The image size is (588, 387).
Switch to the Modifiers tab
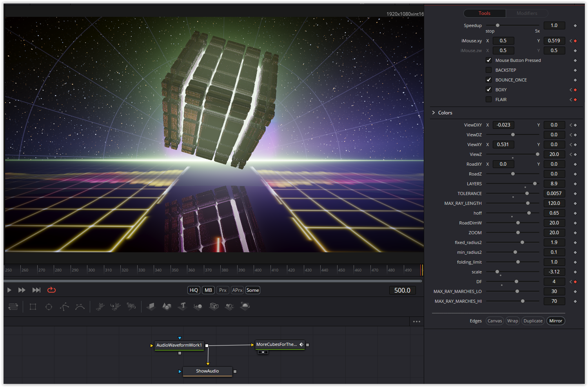(527, 13)
